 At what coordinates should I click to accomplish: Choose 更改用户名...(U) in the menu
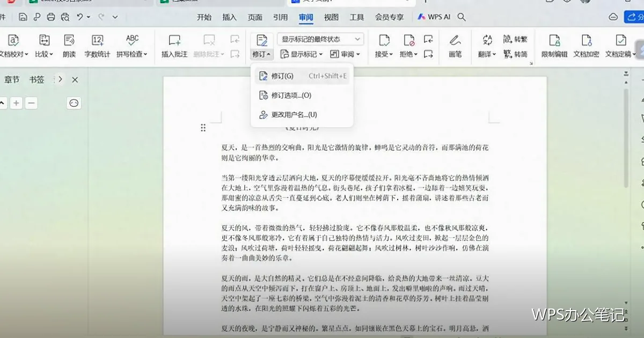click(302, 115)
